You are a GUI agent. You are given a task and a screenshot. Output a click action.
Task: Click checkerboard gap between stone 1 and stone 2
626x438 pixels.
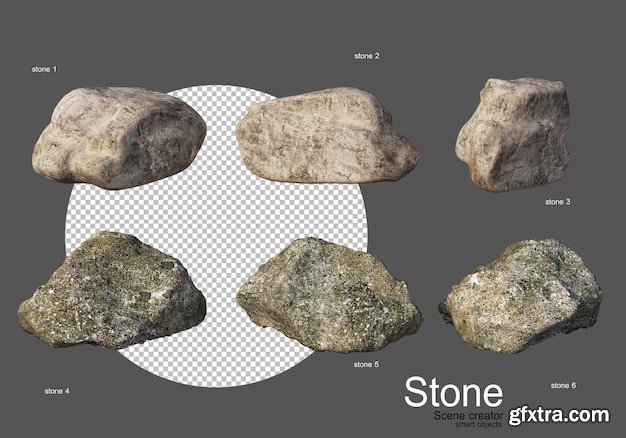221,140
